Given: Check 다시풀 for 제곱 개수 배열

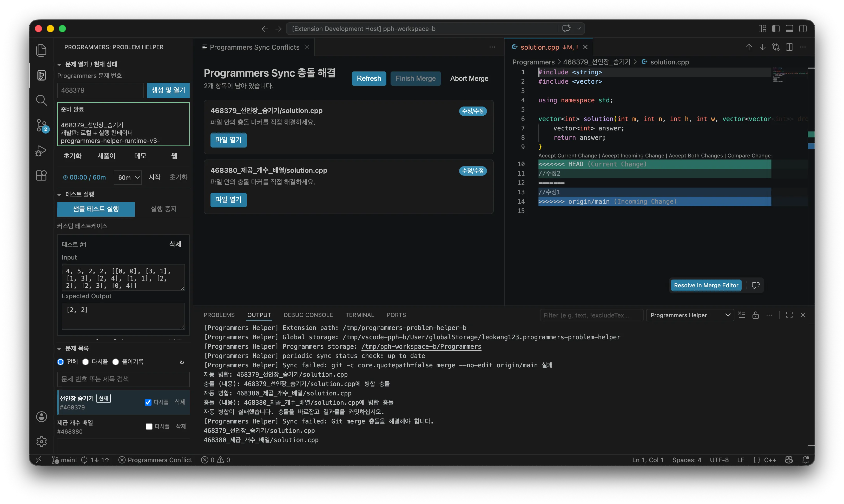Looking at the screenshot, I should click(149, 427).
